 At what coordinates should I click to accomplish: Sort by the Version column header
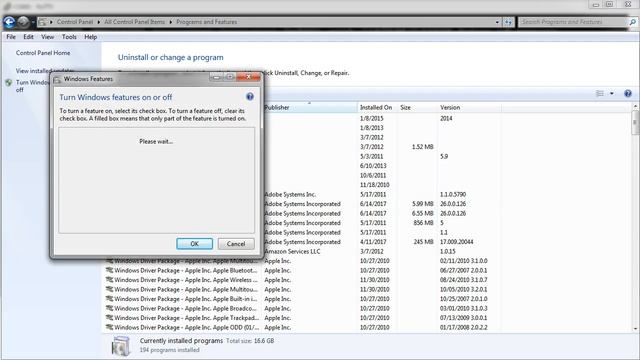tap(469, 107)
